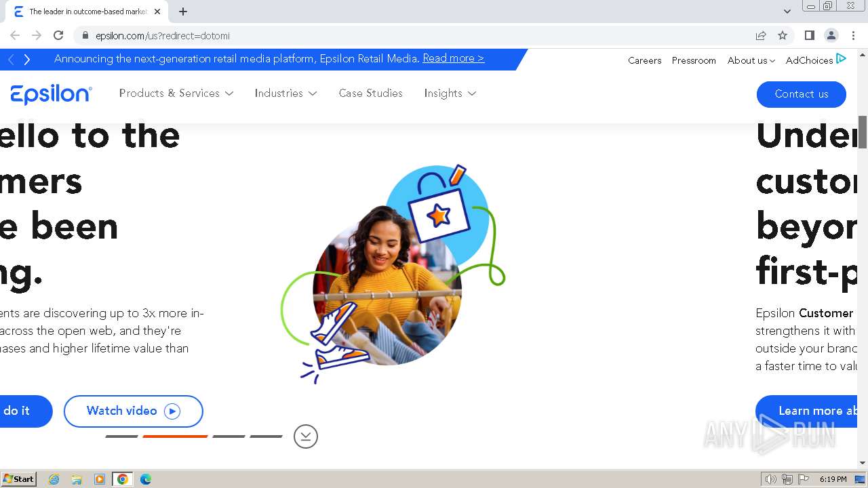Open browser side panel
This screenshot has height=488, width=868.
pyautogui.click(x=809, y=35)
